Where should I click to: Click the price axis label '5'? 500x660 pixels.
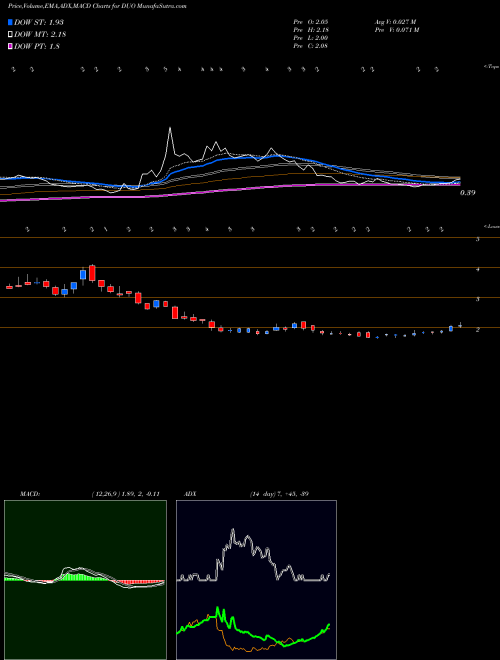pyautogui.click(x=478, y=240)
